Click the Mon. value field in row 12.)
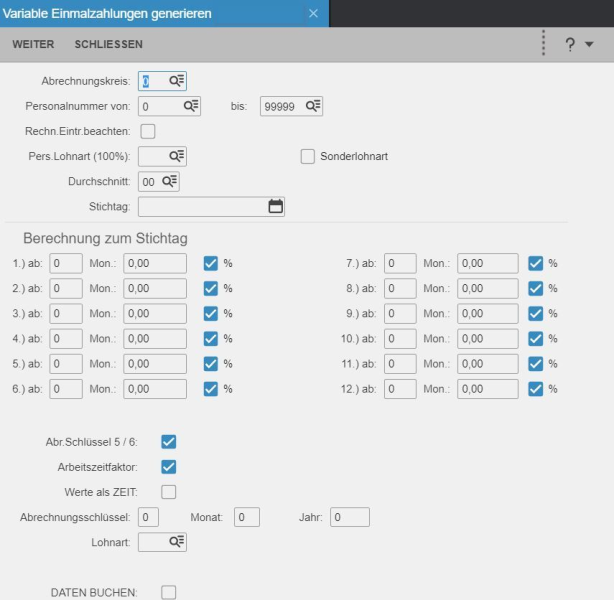Image resolution: width=614 pixels, height=600 pixels. [x=488, y=389]
